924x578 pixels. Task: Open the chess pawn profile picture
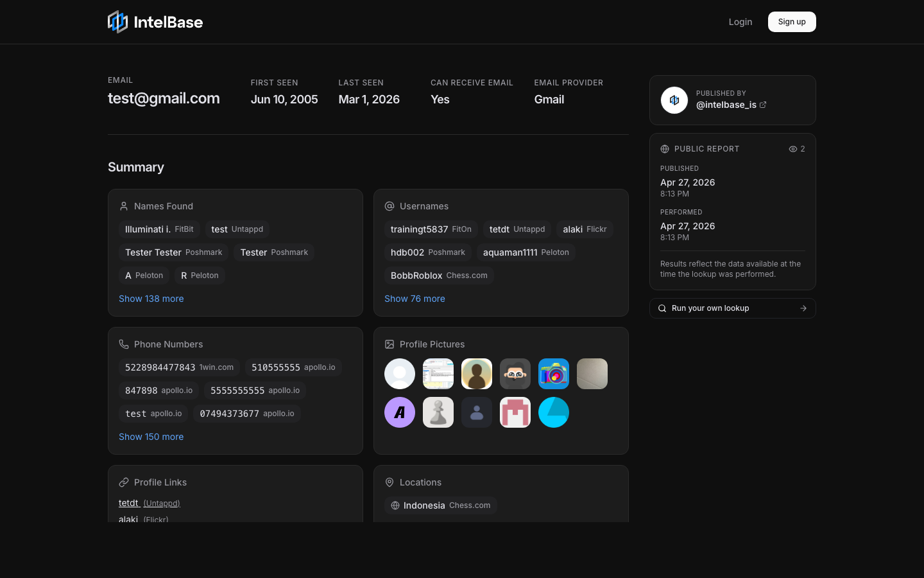pos(438,412)
